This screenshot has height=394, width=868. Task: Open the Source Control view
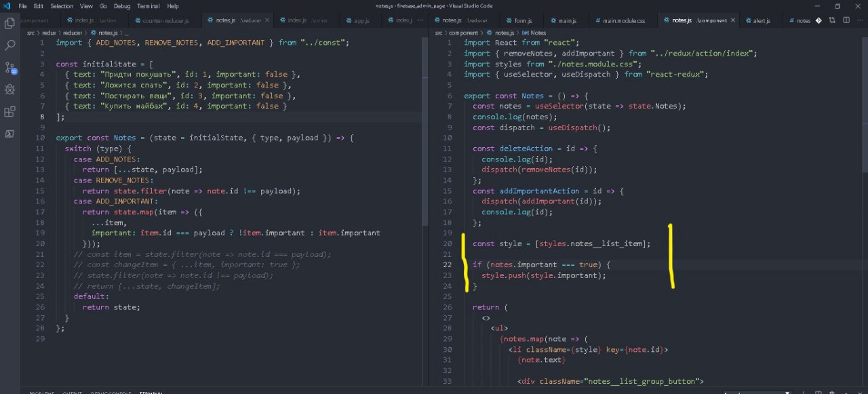pyautogui.click(x=9, y=67)
